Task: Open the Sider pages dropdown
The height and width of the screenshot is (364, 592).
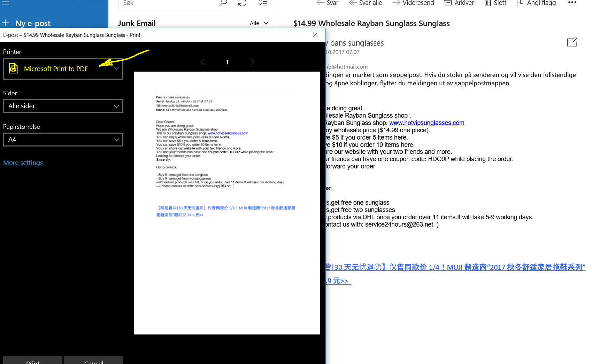Action: 63,106
